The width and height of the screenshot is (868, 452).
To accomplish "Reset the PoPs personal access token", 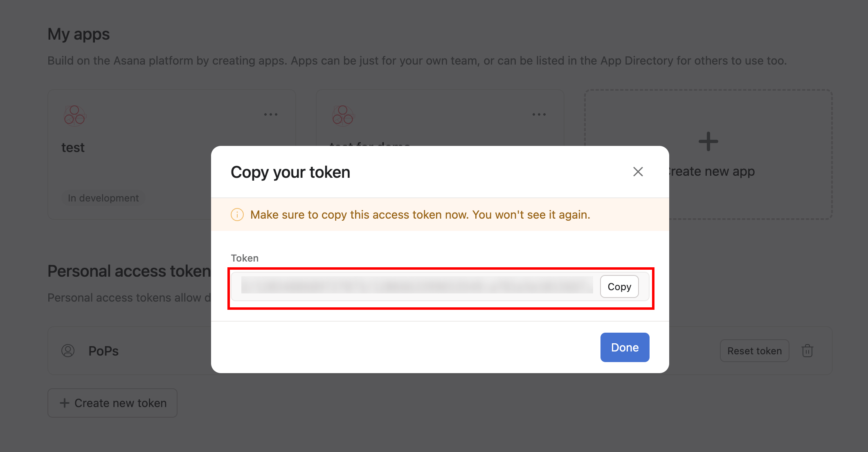I will point(754,351).
